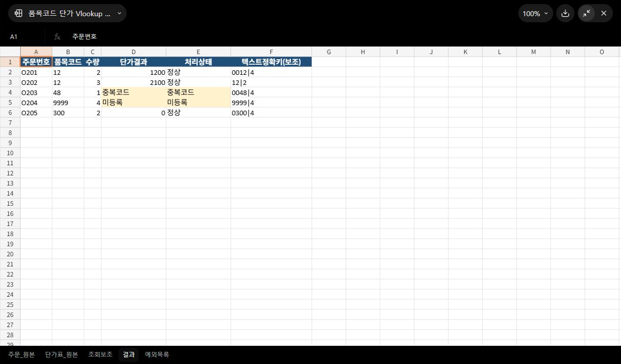The width and height of the screenshot is (621, 364).
Task: Switch to the 주문_원본 sheet tab
Action: 21,354
